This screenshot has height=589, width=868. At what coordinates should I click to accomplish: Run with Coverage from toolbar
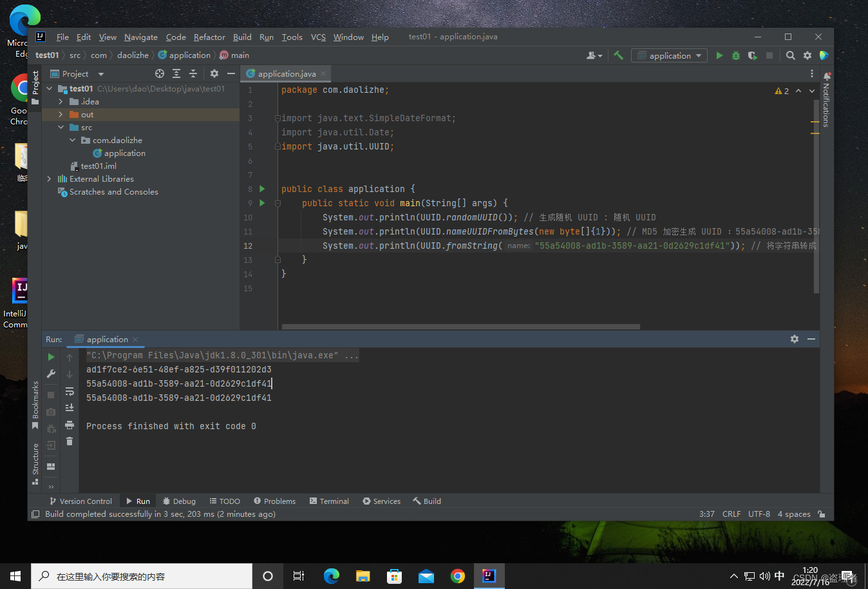click(752, 55)
